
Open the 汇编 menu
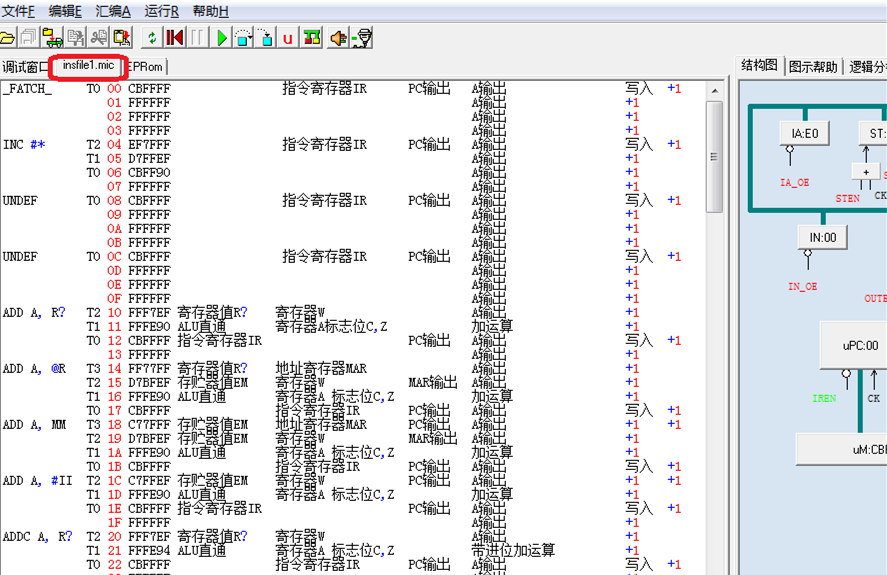[112, 11]
